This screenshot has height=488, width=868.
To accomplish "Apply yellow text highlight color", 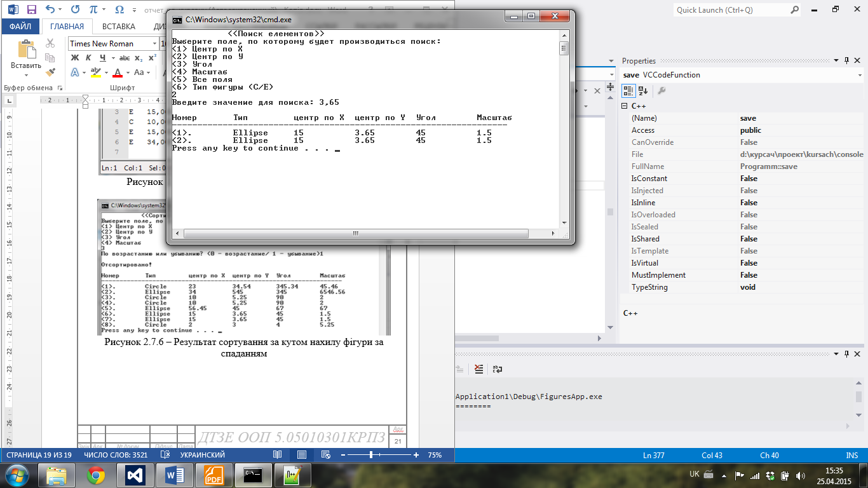I will point(95,72).
